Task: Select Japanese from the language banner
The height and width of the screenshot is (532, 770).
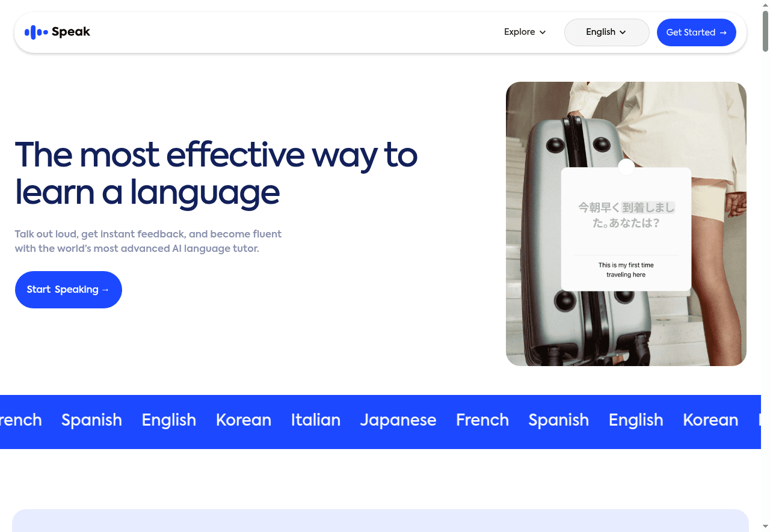Action: coord(398,420)
